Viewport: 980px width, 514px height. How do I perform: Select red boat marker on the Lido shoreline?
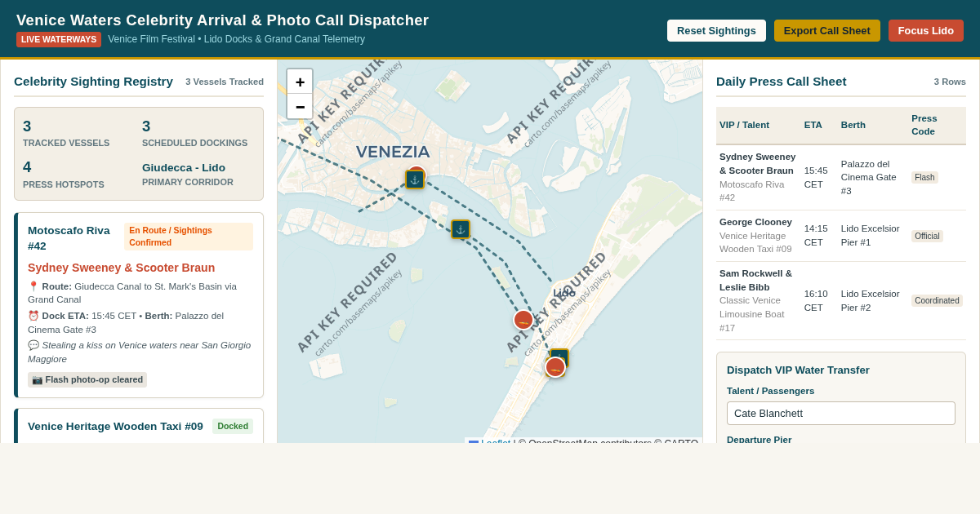555,367
